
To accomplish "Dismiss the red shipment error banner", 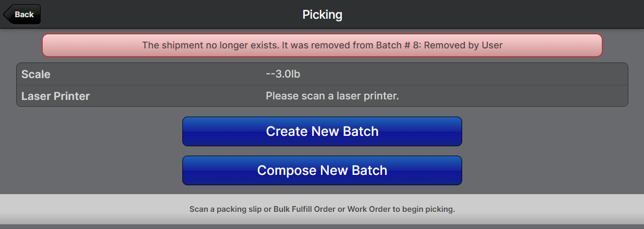I will (x=322, y=45).
